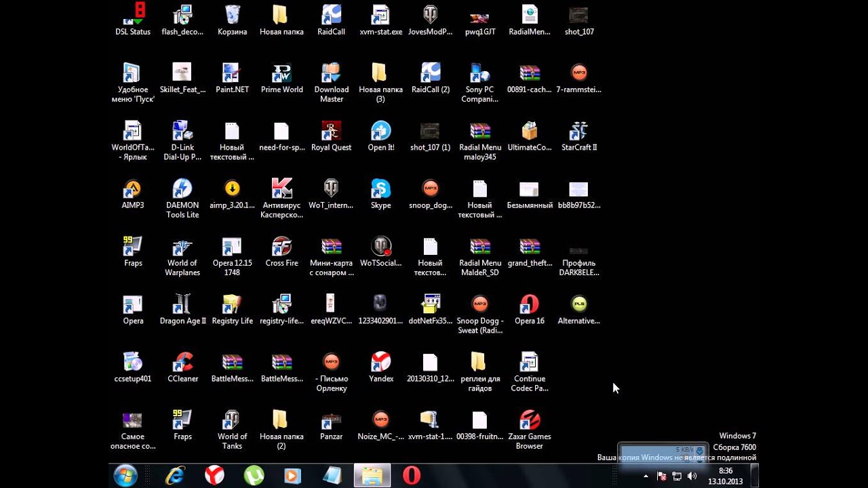Open the WoTSocial... desktop icon
Screen dimensions: 868x488
tap(380, 251)
